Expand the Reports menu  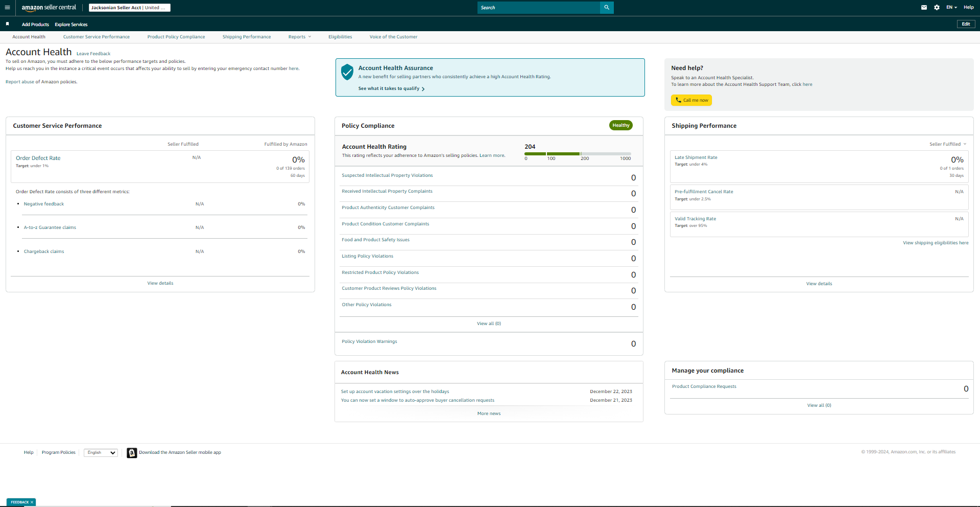click(x=299, y=37)
